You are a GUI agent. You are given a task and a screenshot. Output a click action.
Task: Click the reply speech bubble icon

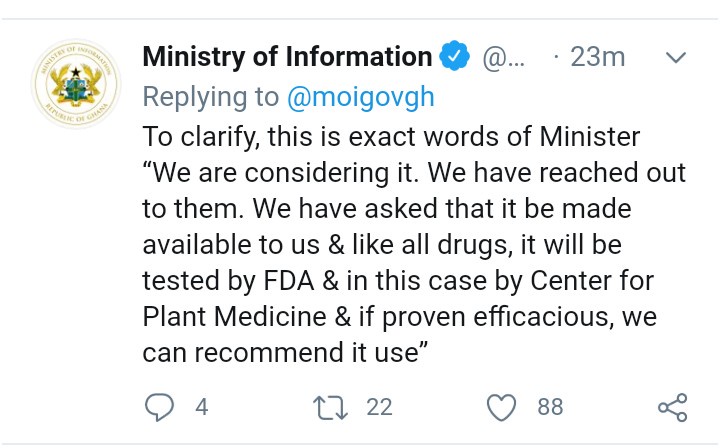pyautogui.click(x=160, y=407)
